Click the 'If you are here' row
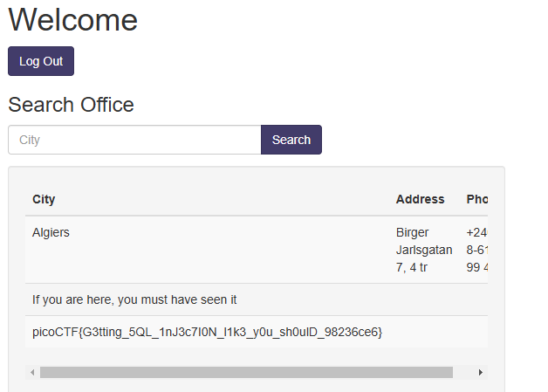 tap(134, 299)
